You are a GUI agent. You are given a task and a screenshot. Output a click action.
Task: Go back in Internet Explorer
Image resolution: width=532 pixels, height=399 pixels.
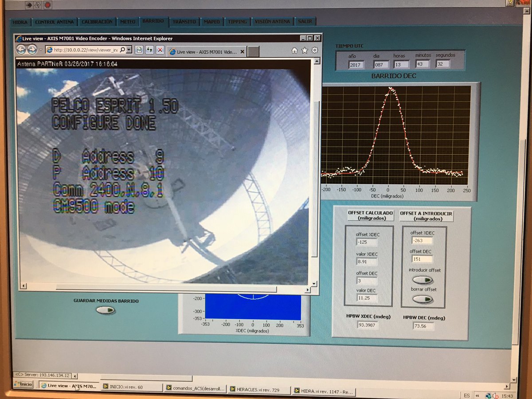tap(21, 50)
